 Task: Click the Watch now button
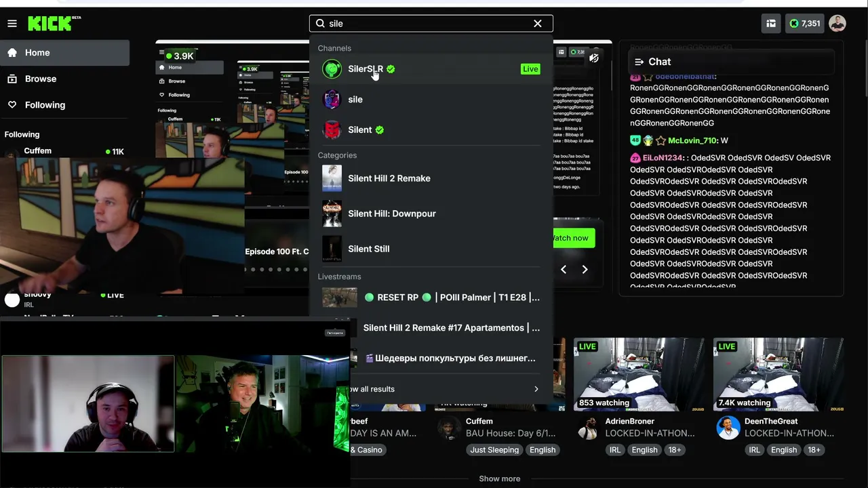point(574,238)
